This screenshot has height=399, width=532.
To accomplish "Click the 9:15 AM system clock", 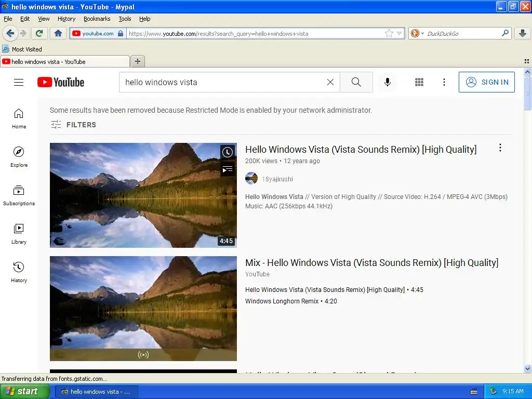I will (513, 391).
